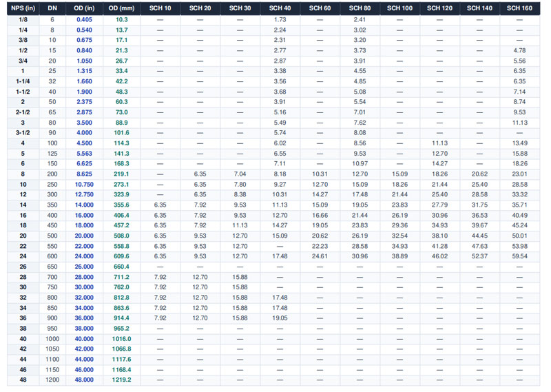Viewport: 551px width, 392px height.
Task: Pick the 1.73 value in SCH 40
Action: tap(280, 20)
